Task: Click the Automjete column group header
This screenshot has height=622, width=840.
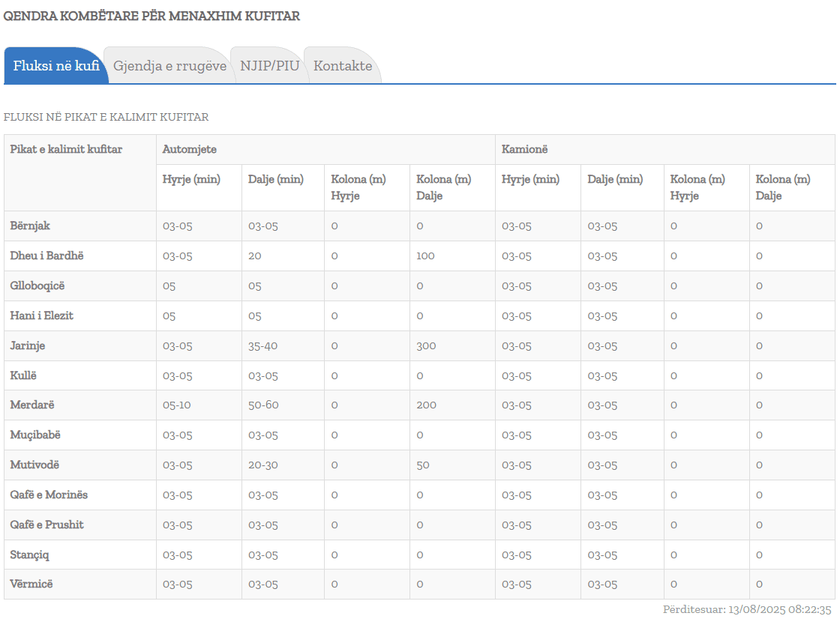Action: pos(190,150)
